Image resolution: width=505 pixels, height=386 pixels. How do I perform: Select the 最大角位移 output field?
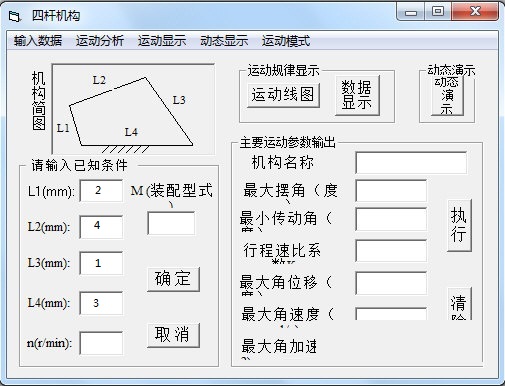coord(391,283)
